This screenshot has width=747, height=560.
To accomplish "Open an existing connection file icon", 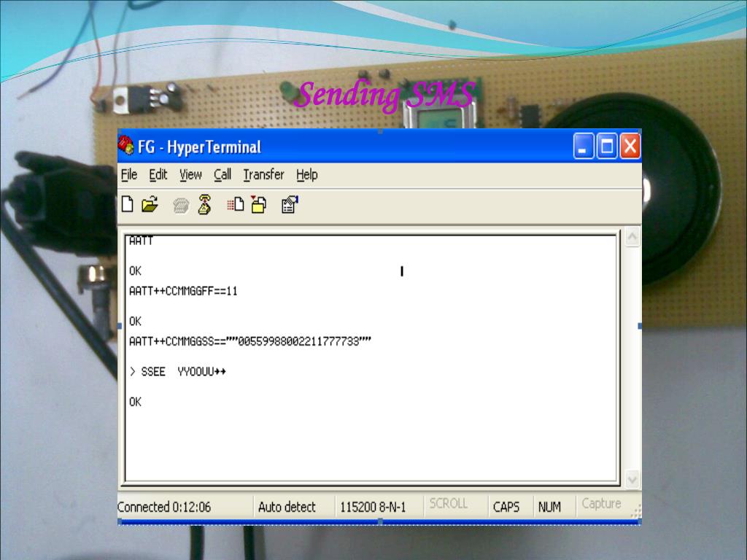I will [150, 204].
